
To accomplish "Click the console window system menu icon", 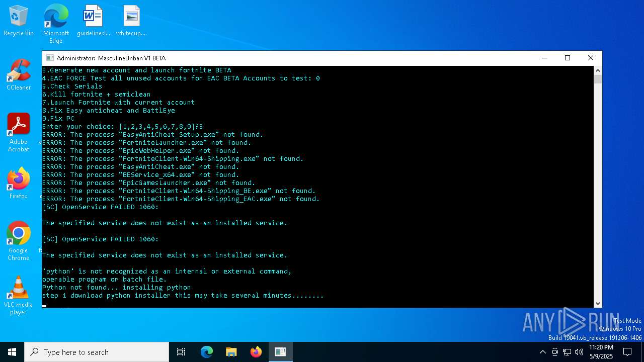I will tap(50, 58).
